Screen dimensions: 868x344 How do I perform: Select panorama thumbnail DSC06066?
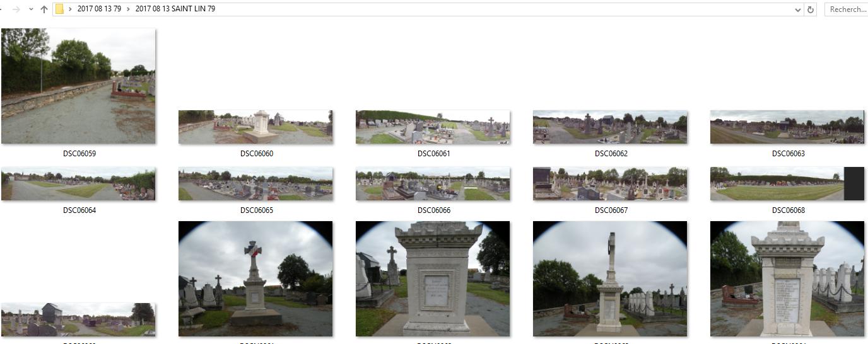pos(433,184)
